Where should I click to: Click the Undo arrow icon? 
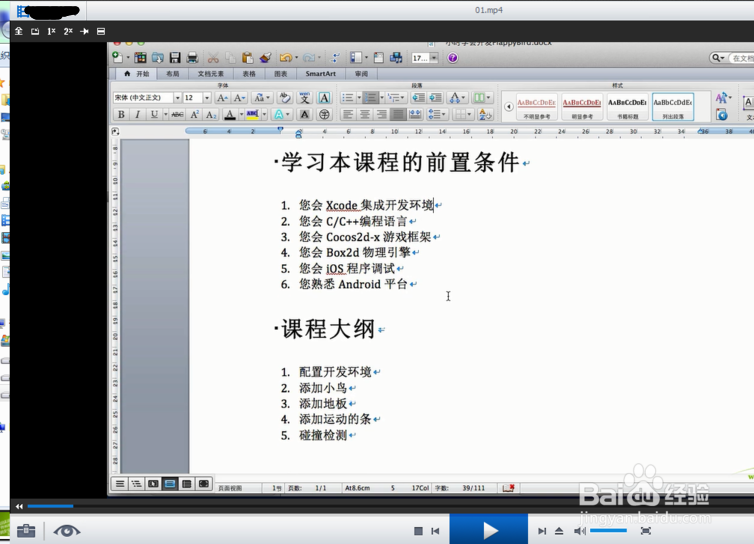point(286,58)
